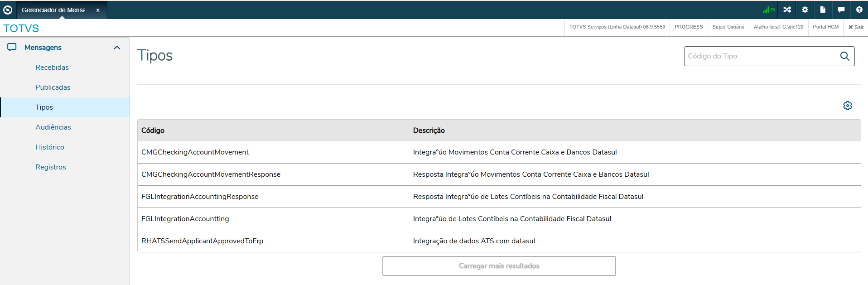Open help via the question mark icon
This screenshot has width=868, height=285.
[859, 10]
